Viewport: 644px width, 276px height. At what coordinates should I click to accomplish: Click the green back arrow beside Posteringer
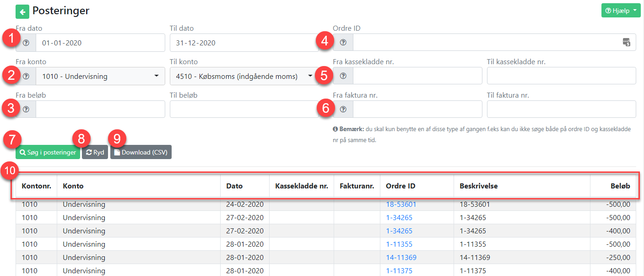coord(22,11)
